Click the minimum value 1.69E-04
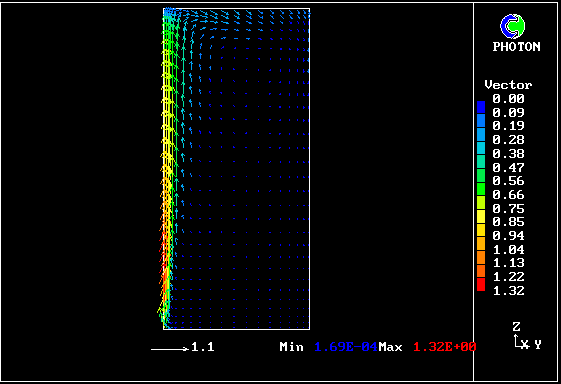The width and height of the screenshot is (561, 384). (346, 347)
